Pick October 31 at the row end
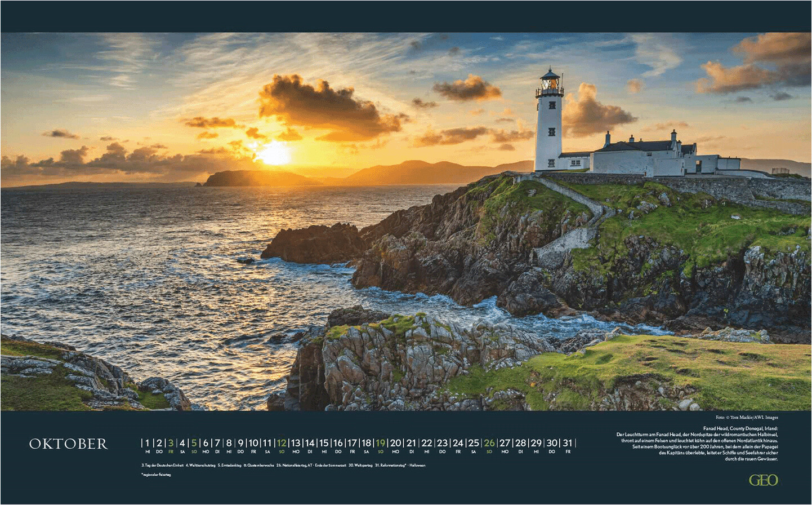Image resolution: width=812 pixels, height=505 pixels. coord(568,444)
